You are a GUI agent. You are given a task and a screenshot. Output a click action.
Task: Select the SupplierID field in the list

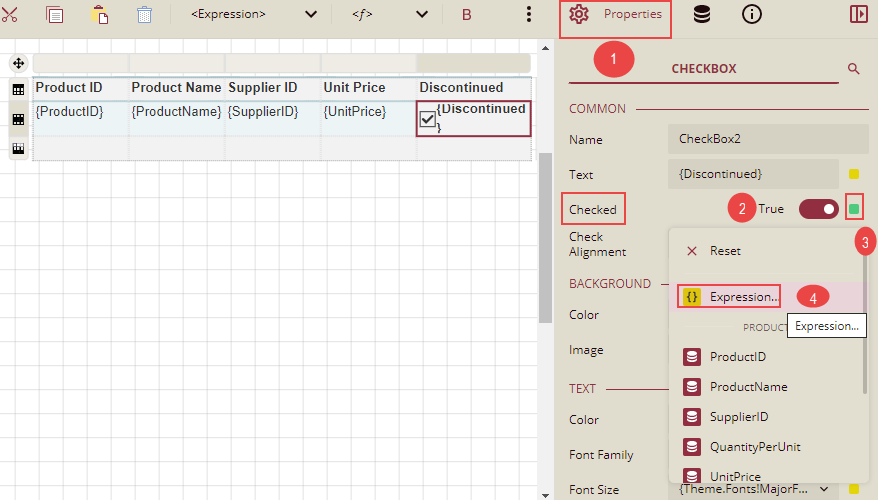(x=768, y=417)
